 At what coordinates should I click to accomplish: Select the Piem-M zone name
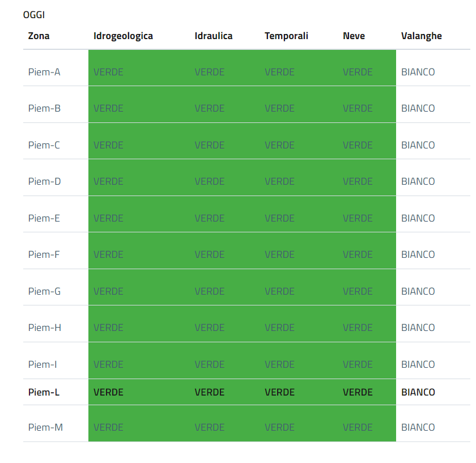pos(45,427)
